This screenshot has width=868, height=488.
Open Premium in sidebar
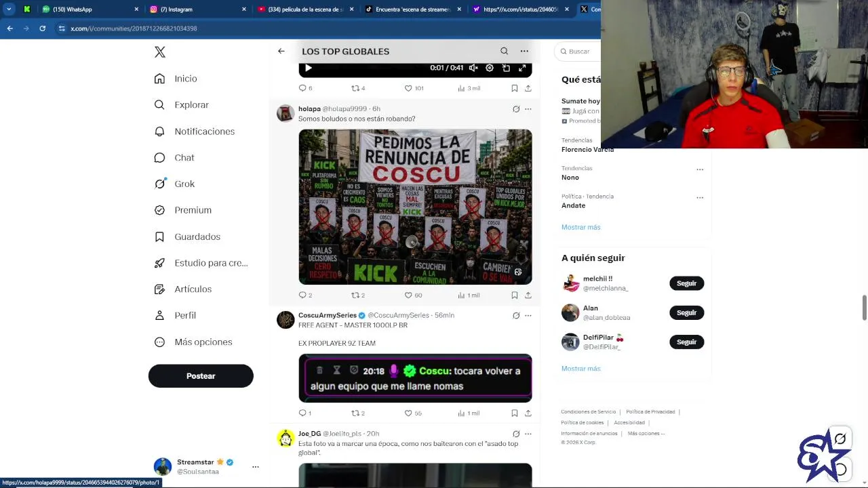[x=182, y=210]
